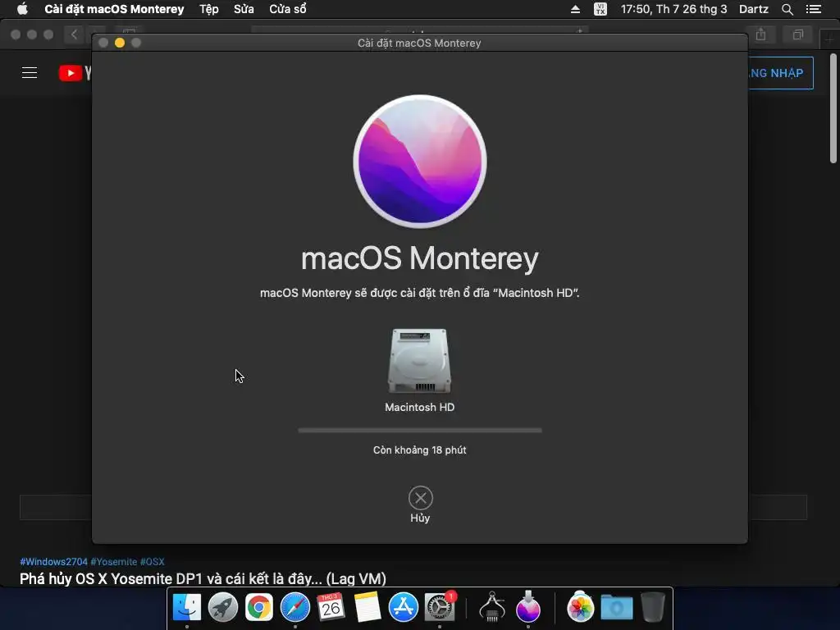The height and width of the screenshot is (630, 840).
Task: Open Calendar from the Dock
Action: point(331,607)
